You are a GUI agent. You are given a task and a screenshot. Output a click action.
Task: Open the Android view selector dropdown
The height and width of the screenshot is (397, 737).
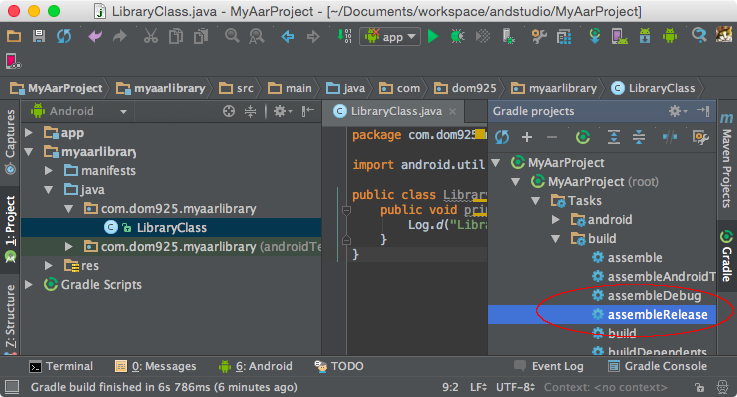tap(79, 111)
